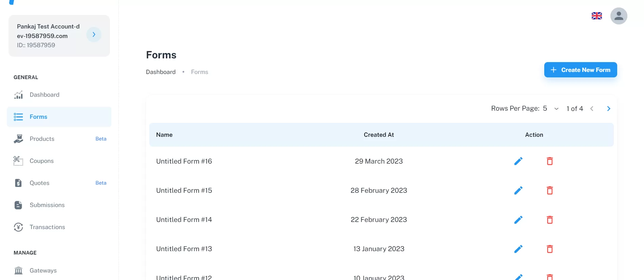Open the Transactions section
This screenshot has height=280, width=644.
coord(59,227)
